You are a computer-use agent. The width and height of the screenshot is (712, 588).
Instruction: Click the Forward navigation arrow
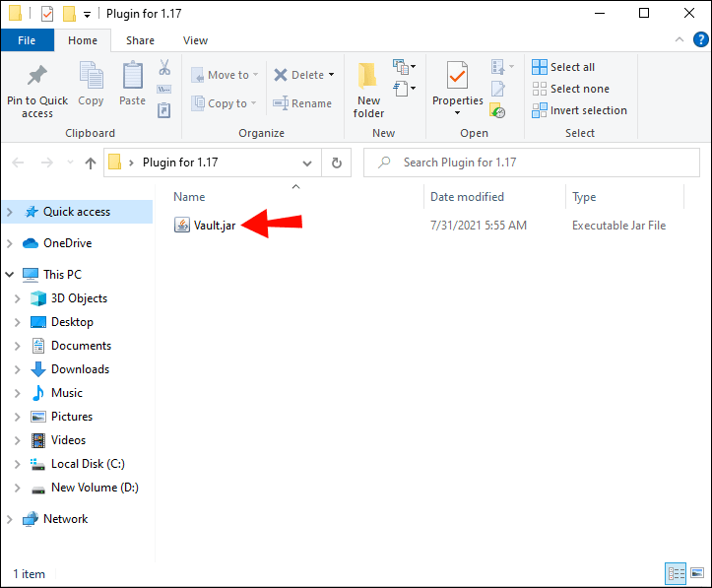click(46, 163)
